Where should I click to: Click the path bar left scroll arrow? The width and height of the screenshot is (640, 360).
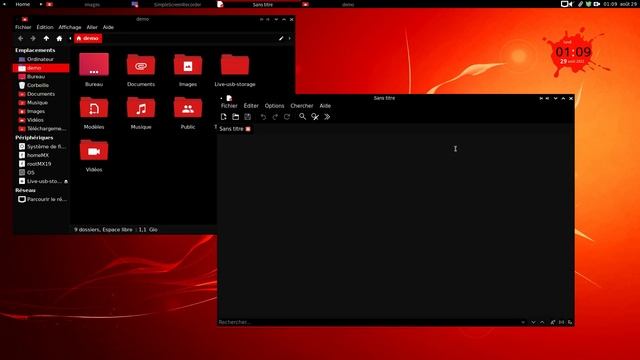coord(71,38)
